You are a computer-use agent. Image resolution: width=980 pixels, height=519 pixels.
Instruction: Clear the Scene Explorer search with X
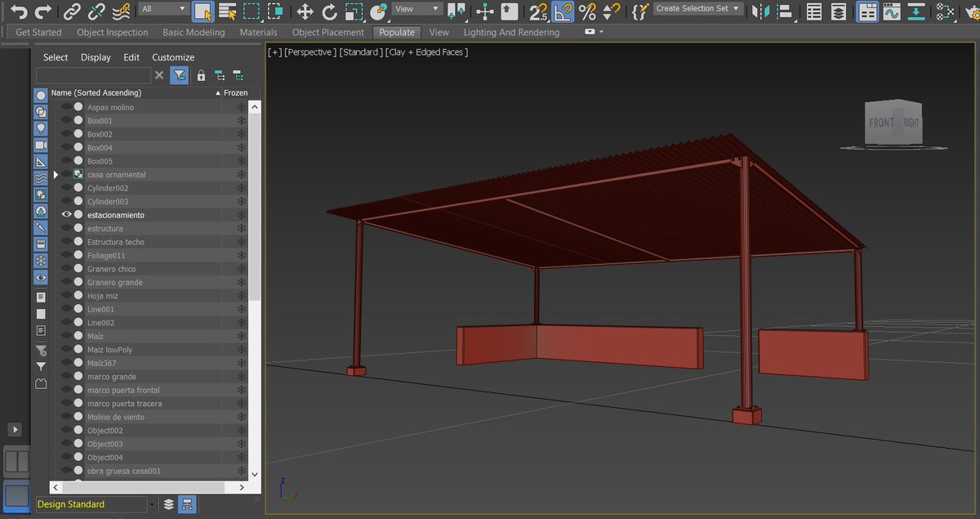[x=159, y=75]
